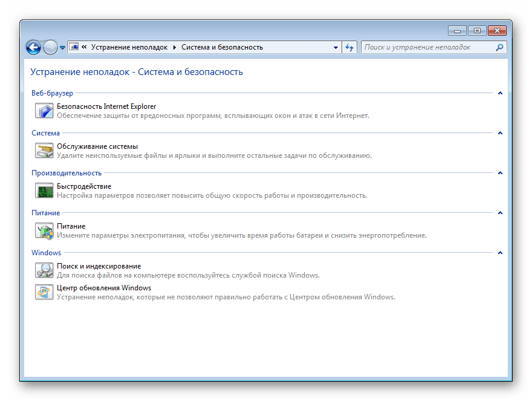Open recent pages dropdown next to forward
The height and width of the screenshot is (401, 532).
point(62,48)
